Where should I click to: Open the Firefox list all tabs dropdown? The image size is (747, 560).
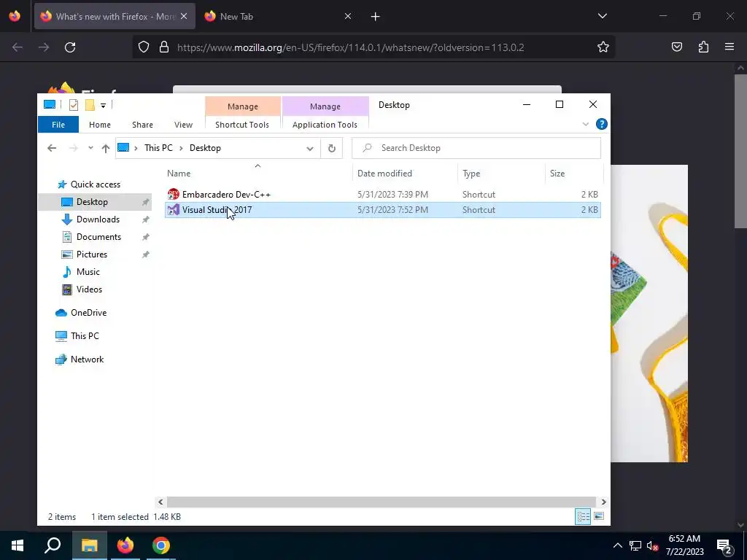(x=602, y=16)
